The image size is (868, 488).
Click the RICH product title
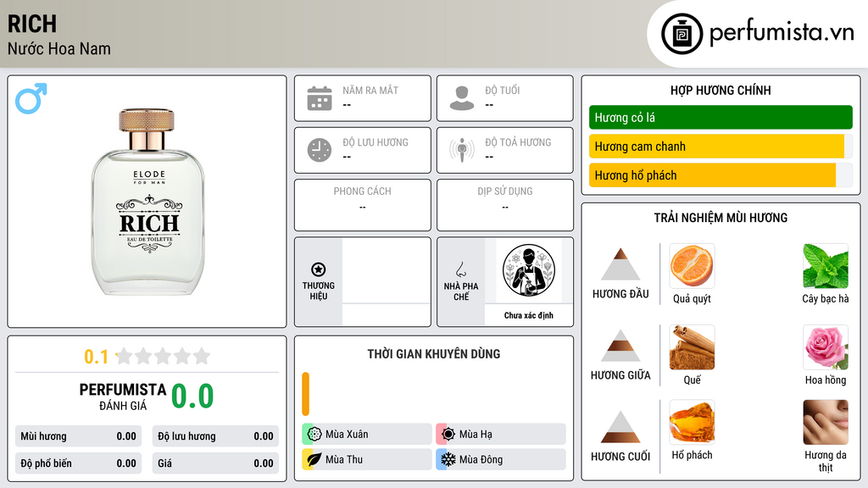pyautogui.click(x=32, y=24)
